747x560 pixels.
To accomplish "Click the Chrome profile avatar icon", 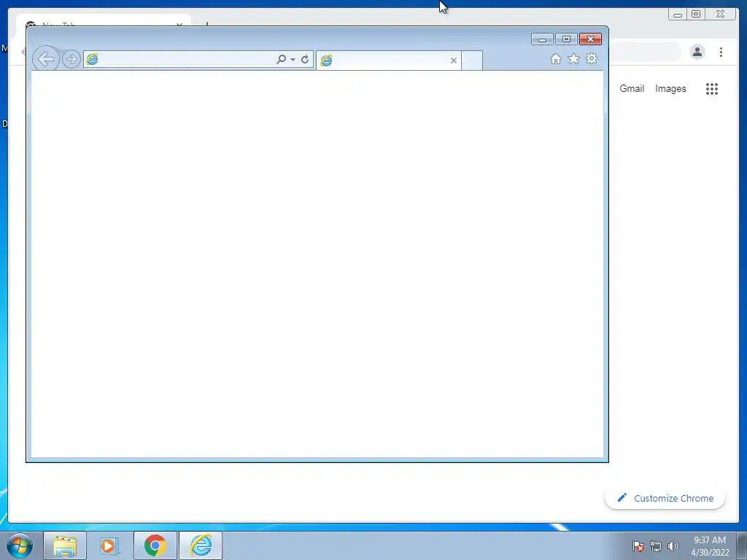I will [x=697, y=52].
